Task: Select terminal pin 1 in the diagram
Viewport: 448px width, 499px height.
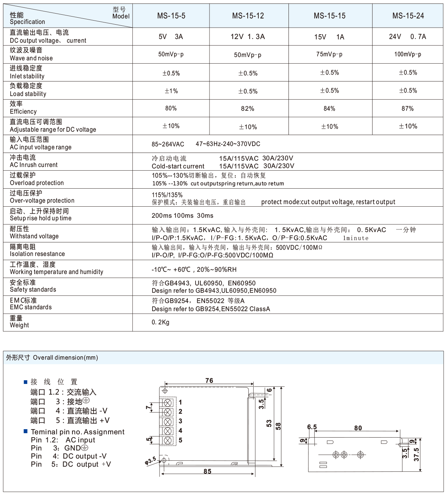Action: 168,402
